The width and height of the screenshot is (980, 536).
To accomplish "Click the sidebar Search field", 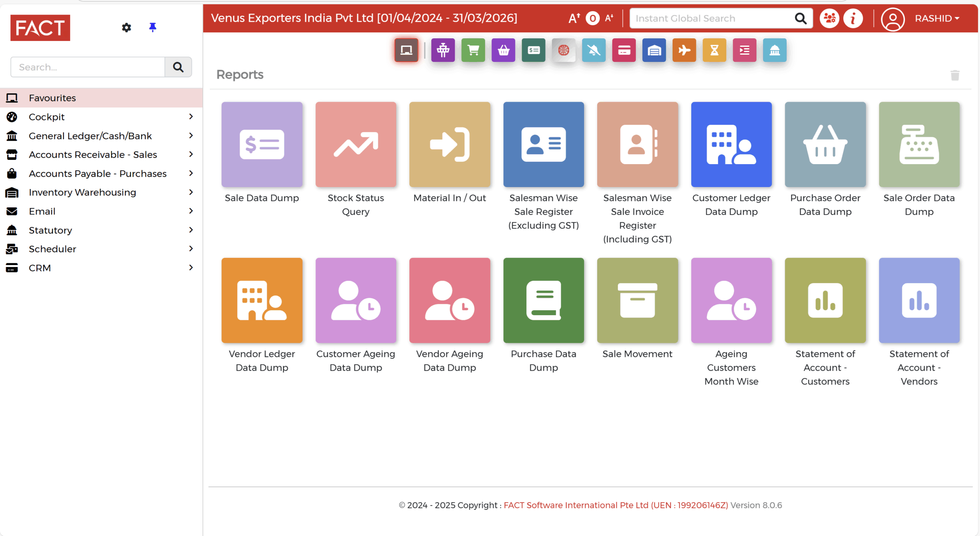I will click(x=88, y=67).
